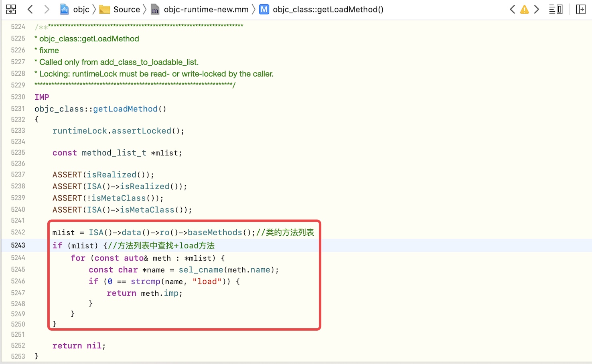592x364 pixels.
Task: Click ASSERT(ISA()->isMetaClass()) statement
Action: click(122, 210)
